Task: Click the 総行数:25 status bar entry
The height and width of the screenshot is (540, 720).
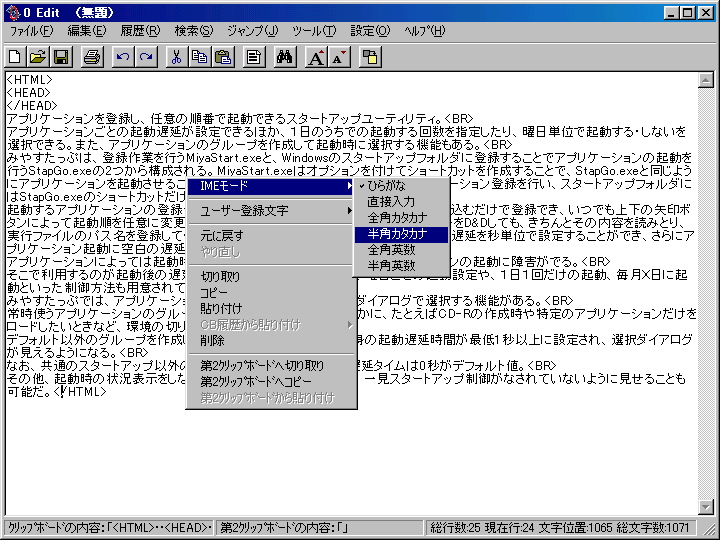Action: click(x=455, y=528)
